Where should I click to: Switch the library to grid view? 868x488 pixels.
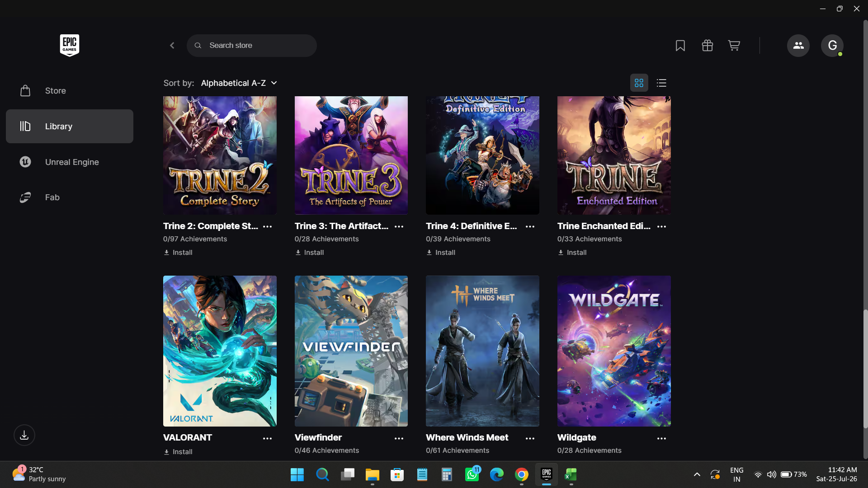coord(639,83)
